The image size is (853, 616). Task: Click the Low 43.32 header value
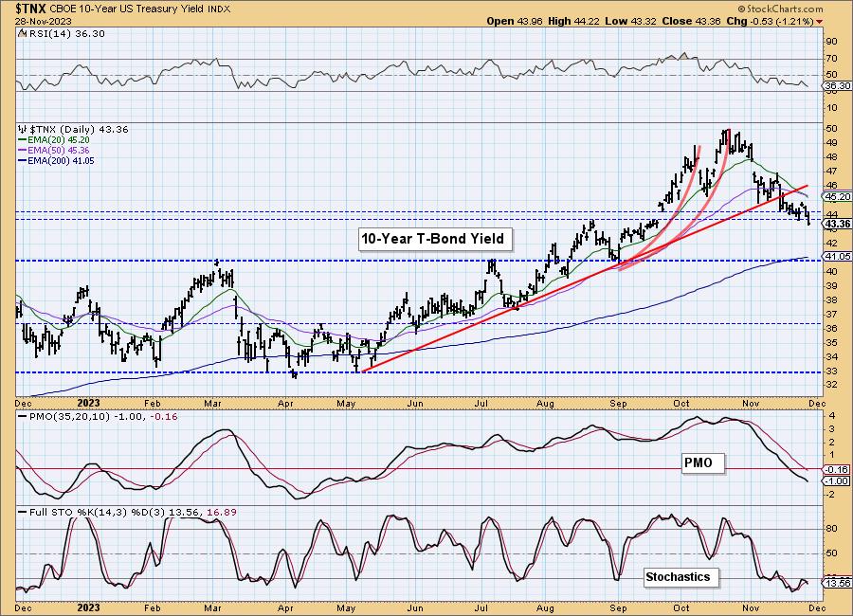click(x=630, y=21)
